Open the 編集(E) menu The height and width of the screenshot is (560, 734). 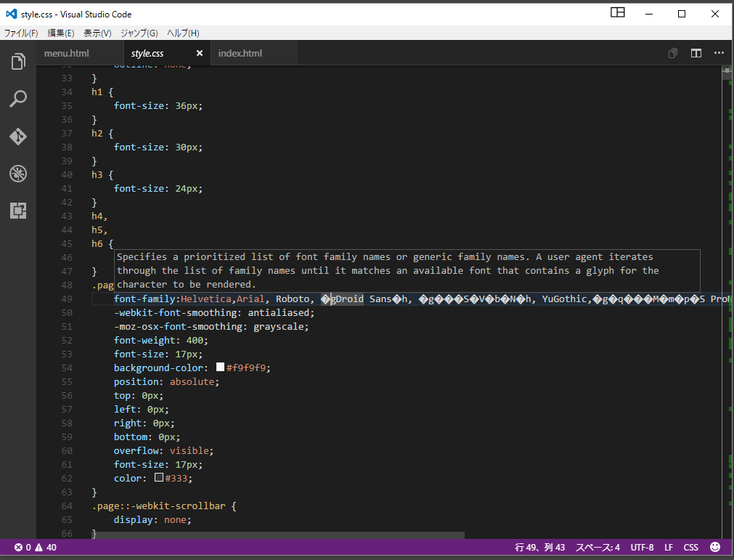[x=61, y=33]
